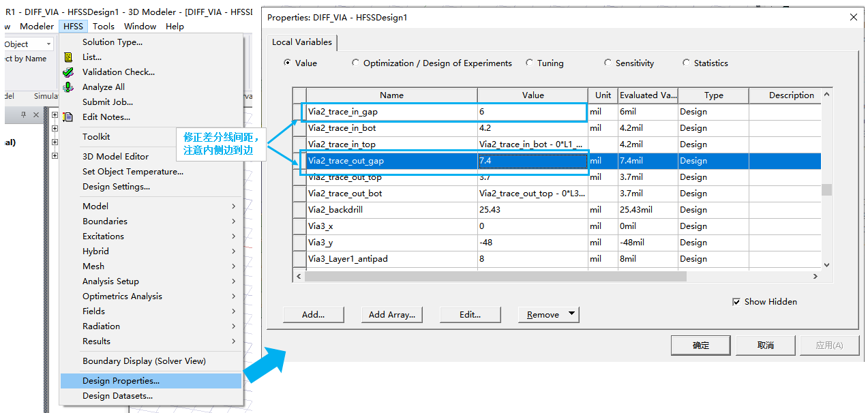Click the Evaluated Value column header
Screen dimensions: 868x413
click(x=647, y=95)
